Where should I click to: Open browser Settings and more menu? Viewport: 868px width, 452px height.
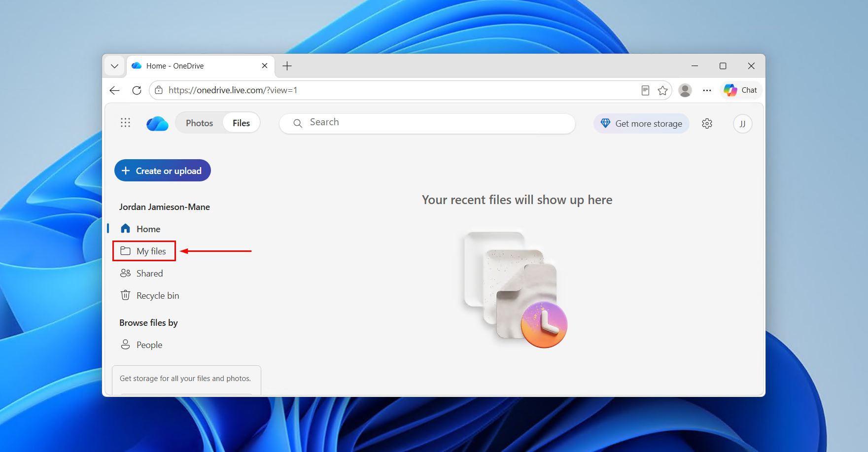coord(707,90)
